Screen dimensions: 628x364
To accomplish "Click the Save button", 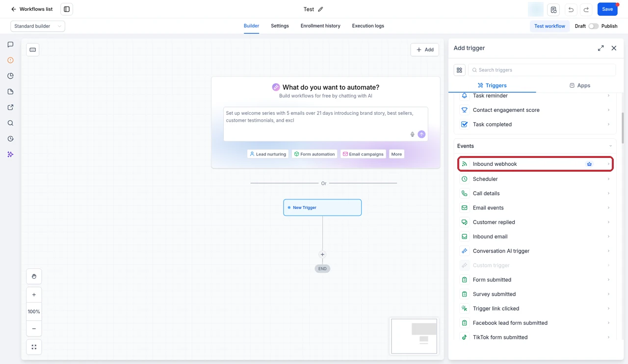I will click(607, 9).
